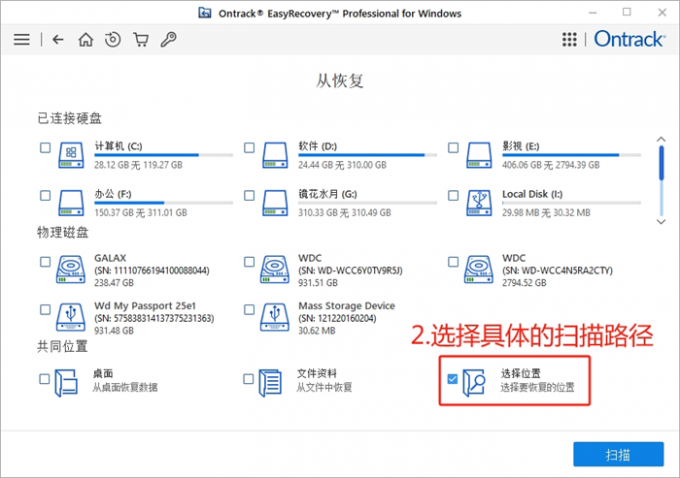The image size is (680, 478).
Task: Click the resume recovery icon
Action: click(x=113, y=40)
